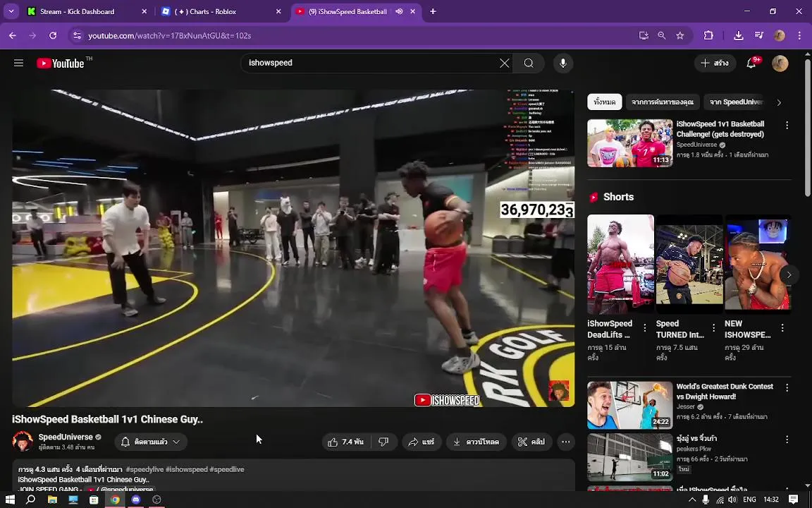Switch to Charts - Roblox tab
This screenshot has height=508, width=812.
pos(221,11)
